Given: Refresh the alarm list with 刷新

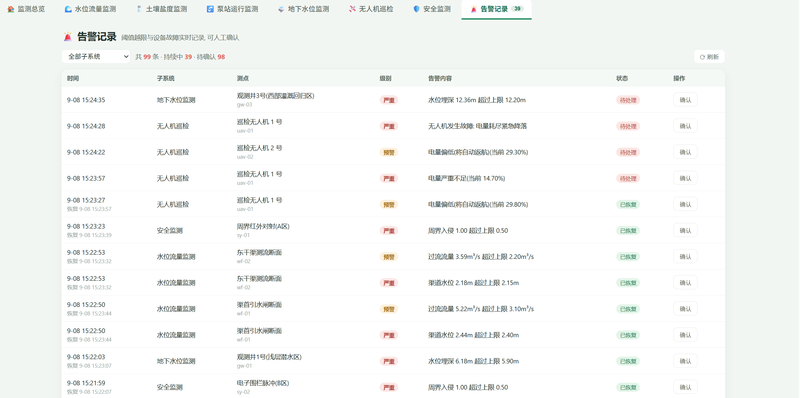Looking at the screenshot, I should [x=709, y=57].
